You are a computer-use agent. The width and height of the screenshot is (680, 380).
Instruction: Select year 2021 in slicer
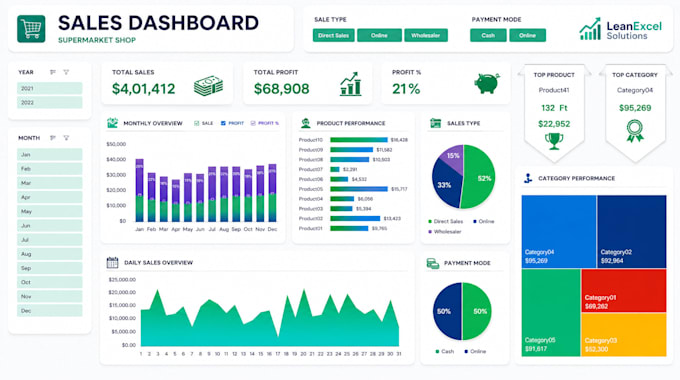tap(49, 88)
